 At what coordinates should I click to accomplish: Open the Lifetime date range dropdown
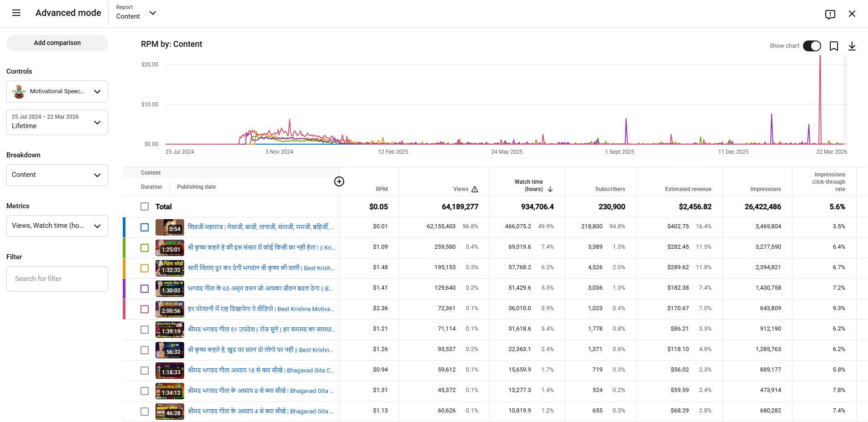pos(57,122)
